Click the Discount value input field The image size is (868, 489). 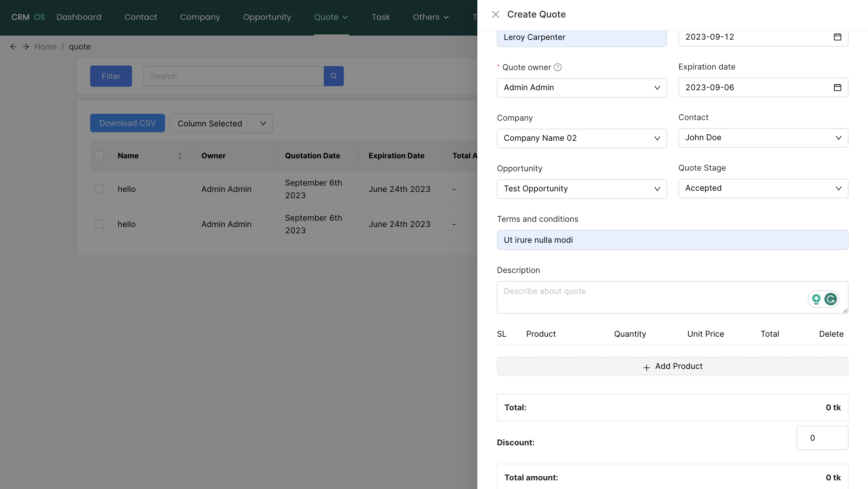pyautogui.click(x=822, y=438)
